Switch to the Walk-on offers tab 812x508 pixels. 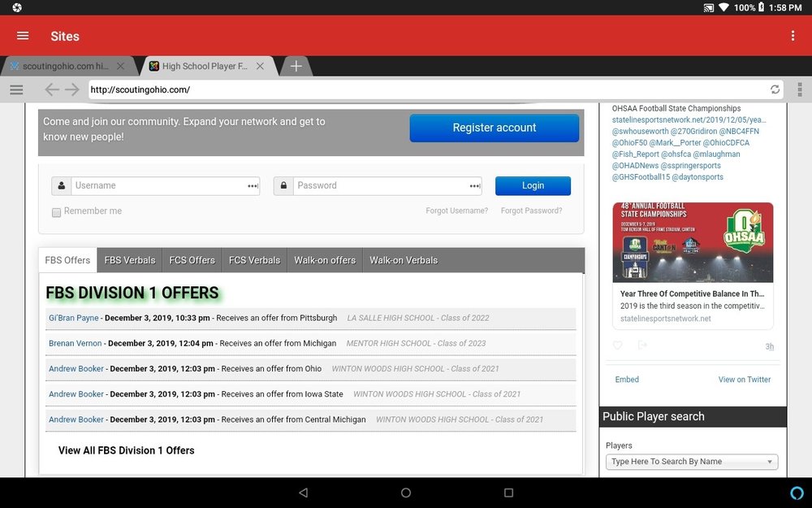pos(325,260)
